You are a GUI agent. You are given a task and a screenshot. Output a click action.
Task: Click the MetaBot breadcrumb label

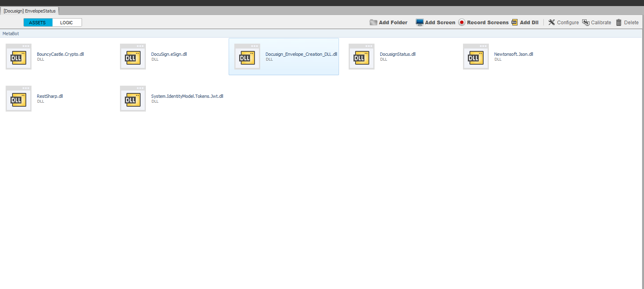pos(11,34)
